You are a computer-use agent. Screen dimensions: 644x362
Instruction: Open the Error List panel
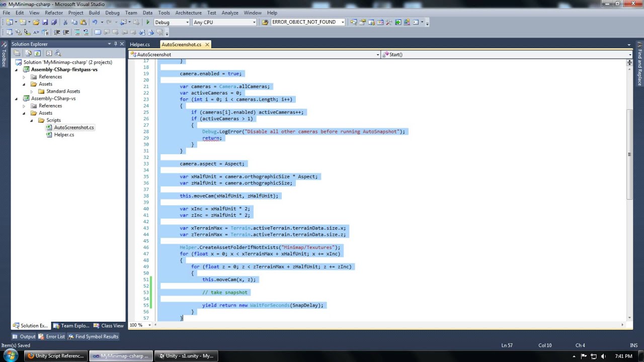[55, 336]
